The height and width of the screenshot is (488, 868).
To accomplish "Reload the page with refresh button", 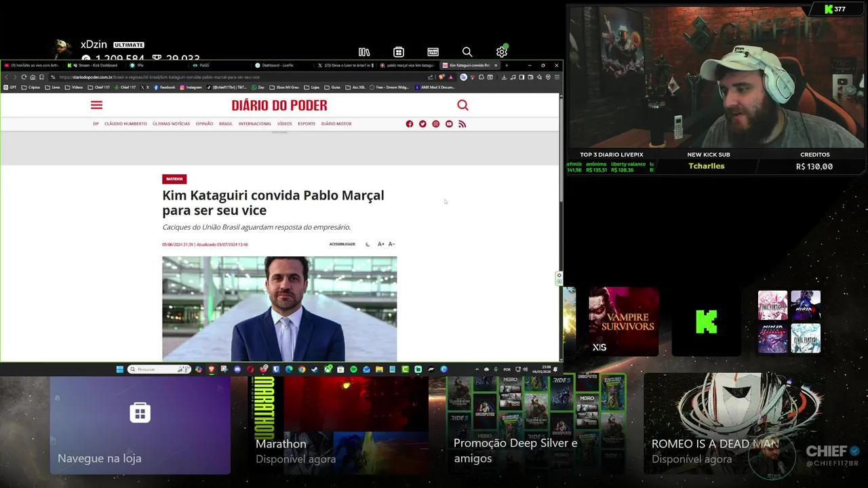I will point(24,77).
